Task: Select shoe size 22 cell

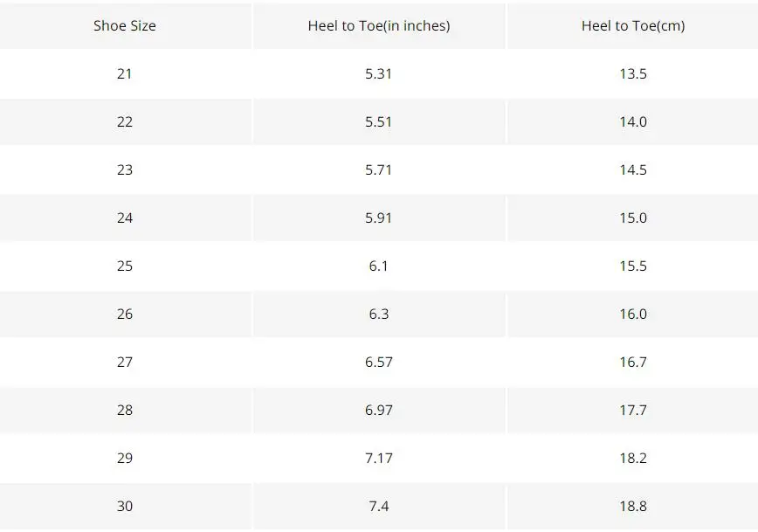Action: coord(125,121)
